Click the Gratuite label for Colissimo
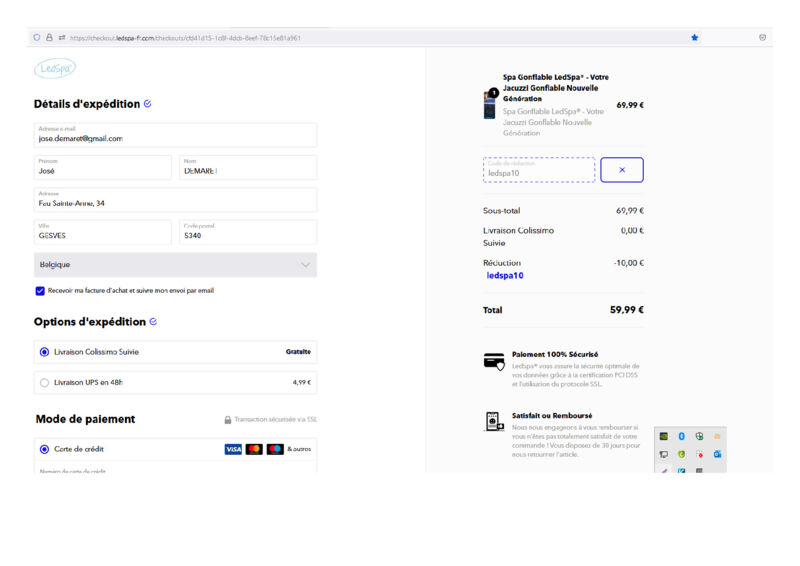 pos(298,352)
